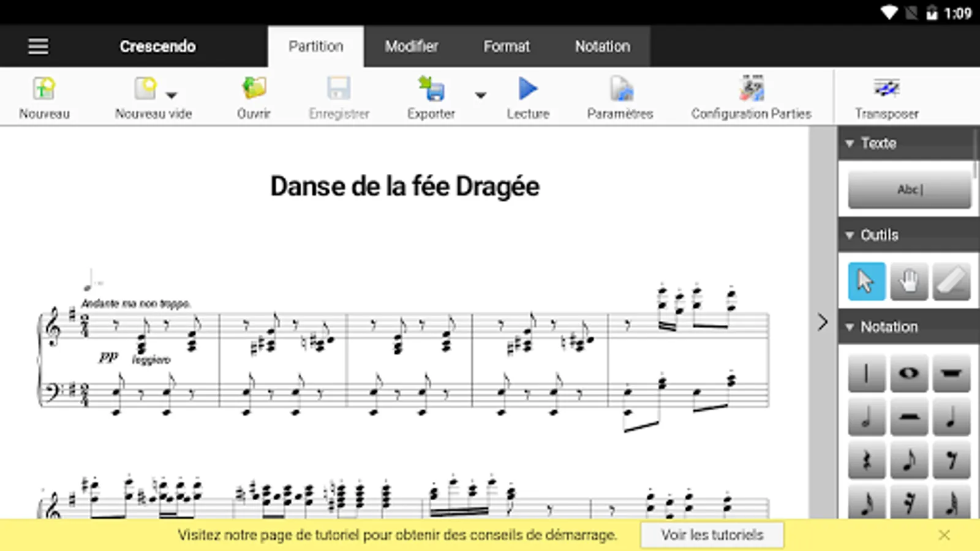Choose the half rest in Notation

point(909,417)
